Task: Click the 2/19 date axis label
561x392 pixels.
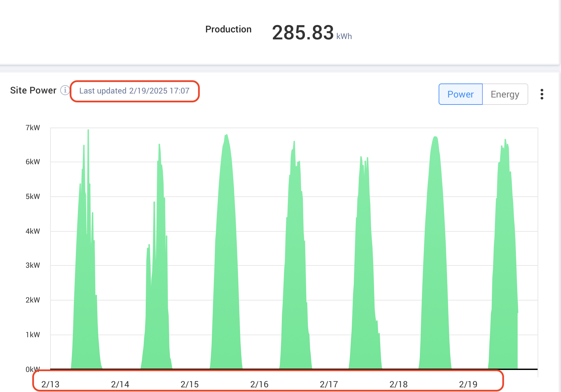Action: [x=468, y=384]
